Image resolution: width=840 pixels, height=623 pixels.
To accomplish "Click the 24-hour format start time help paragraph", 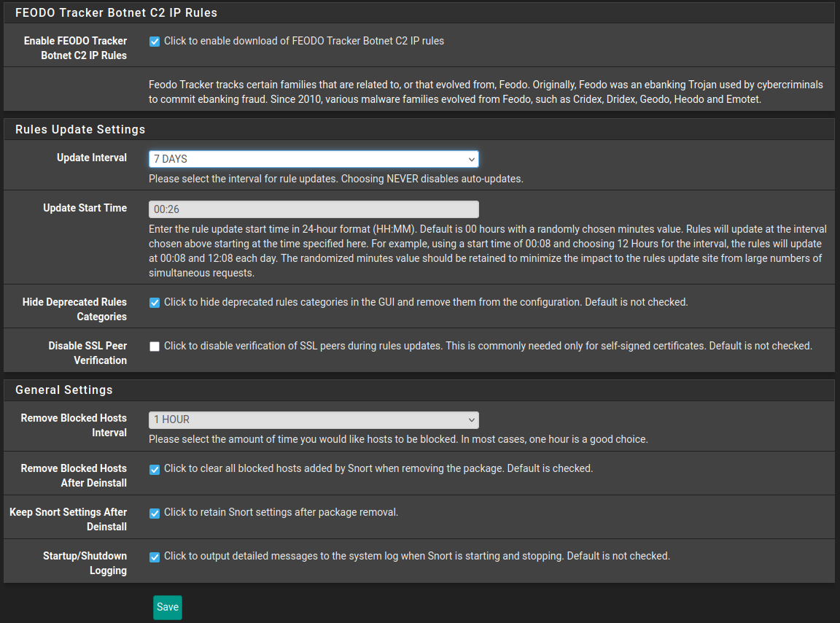I will tap(488, 252).
